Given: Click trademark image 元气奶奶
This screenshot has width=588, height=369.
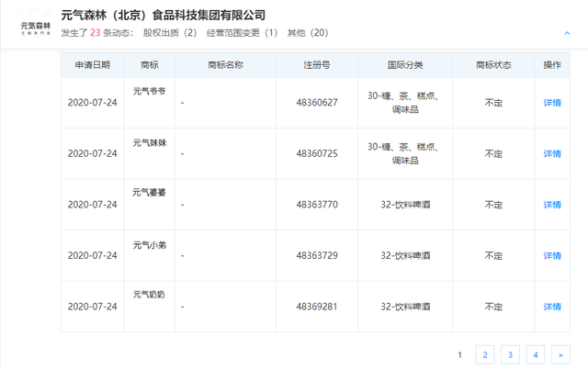Looking at the screenshot, I should click(x=149, y=295).
